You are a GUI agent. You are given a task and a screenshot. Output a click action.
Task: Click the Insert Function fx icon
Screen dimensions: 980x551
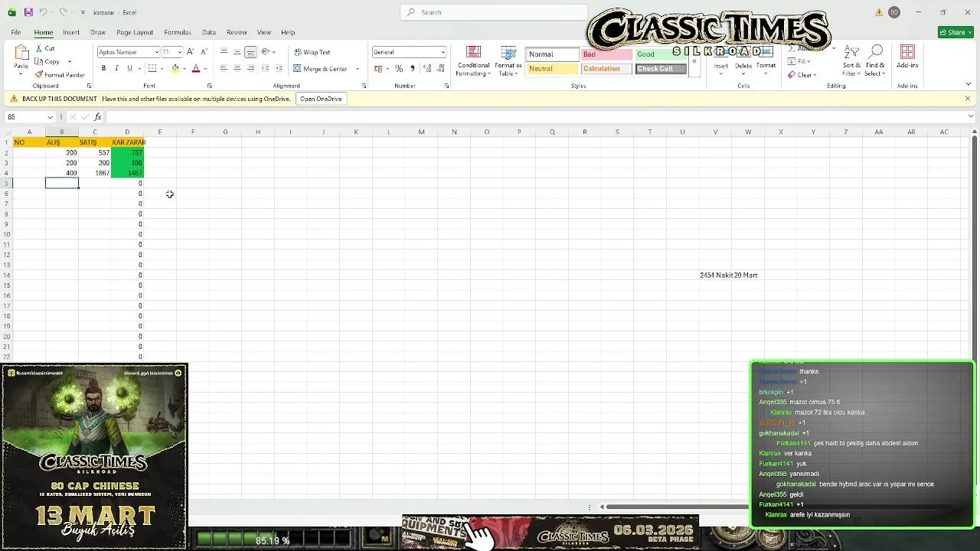pyautogui.click(x=98, y=116)
